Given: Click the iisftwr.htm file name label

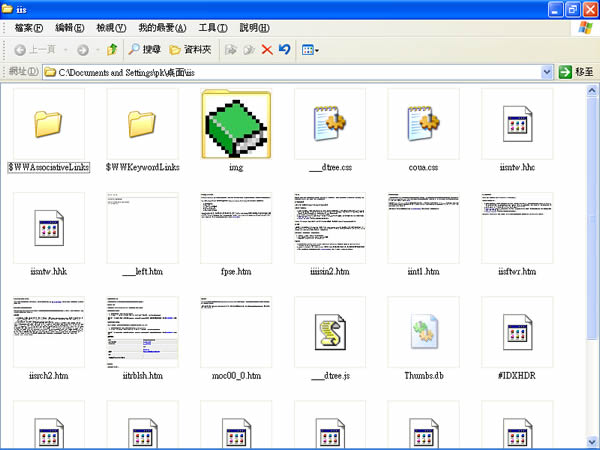Looking at the screenshot, I should tap(517, 272).
